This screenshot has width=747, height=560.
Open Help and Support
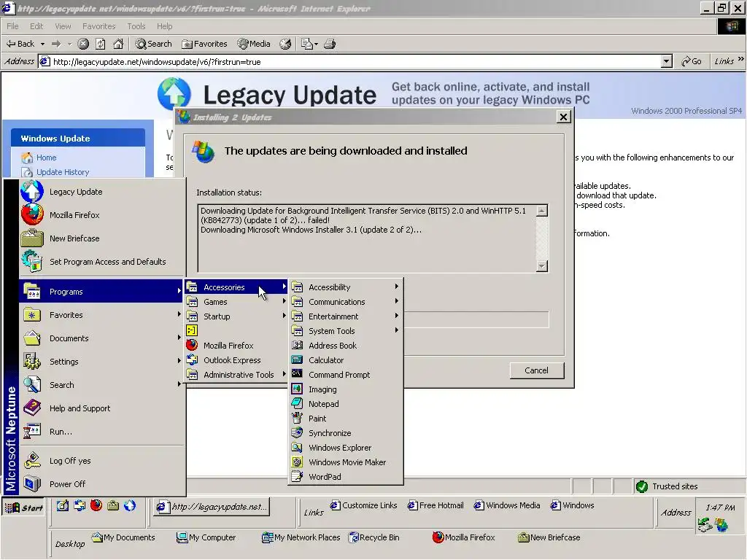pos(102,408)
